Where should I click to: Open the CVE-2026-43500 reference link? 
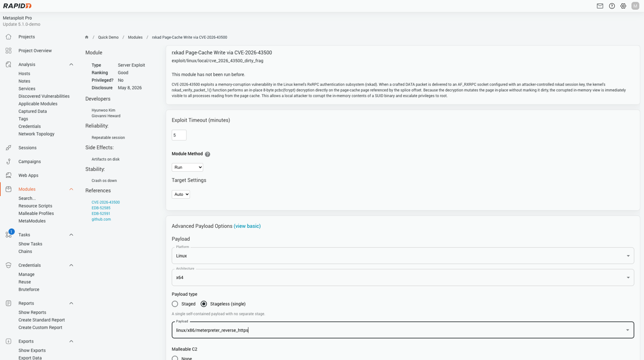(106, 202)
